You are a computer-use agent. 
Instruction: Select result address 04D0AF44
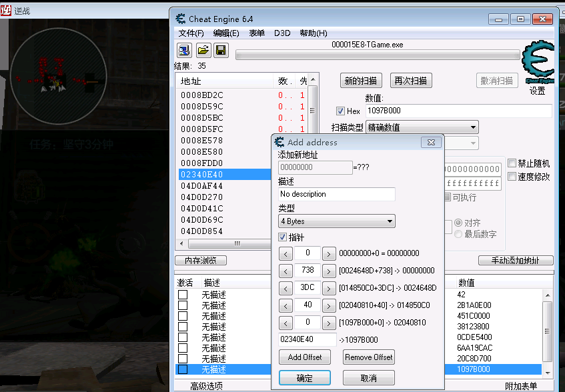[x=201, y=186]
